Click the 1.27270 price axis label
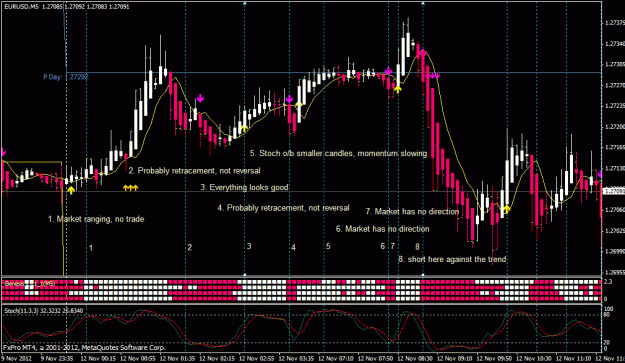Viewport: 625px width, 363px height. pos(614,85)
